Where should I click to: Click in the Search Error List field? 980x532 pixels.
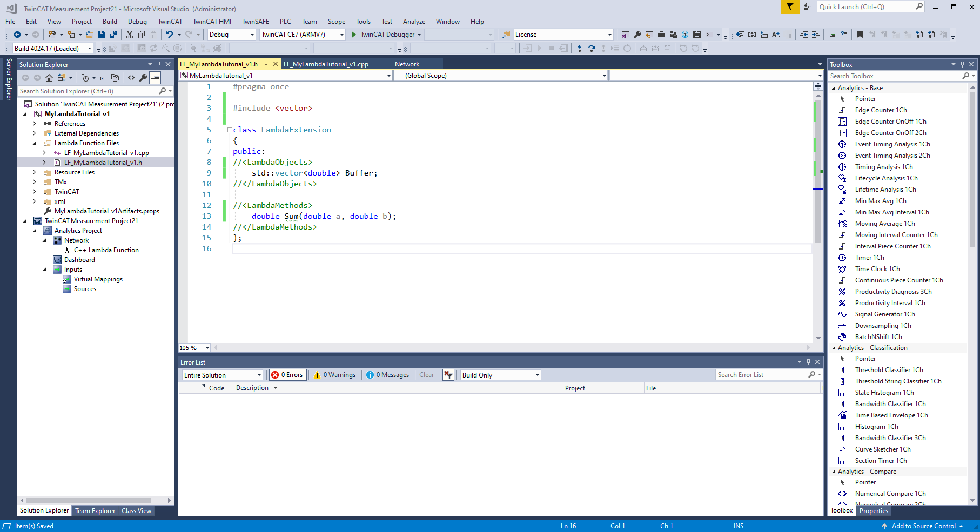click(762, 375)
